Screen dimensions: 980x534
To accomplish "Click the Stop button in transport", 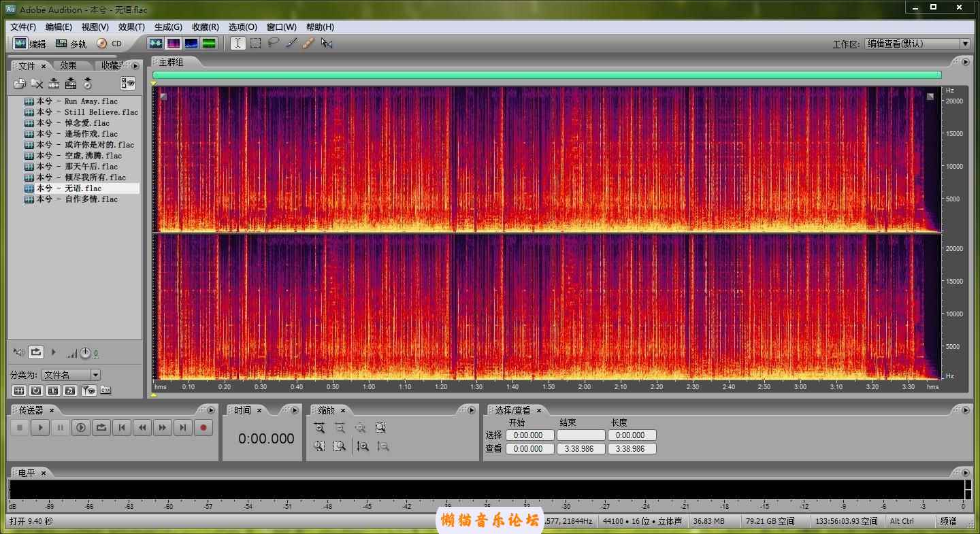I will pos(20,428).
